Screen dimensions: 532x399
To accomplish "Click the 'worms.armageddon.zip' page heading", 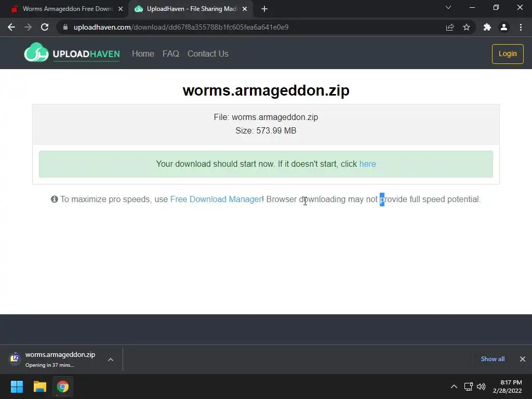I will tap(266, 90).
